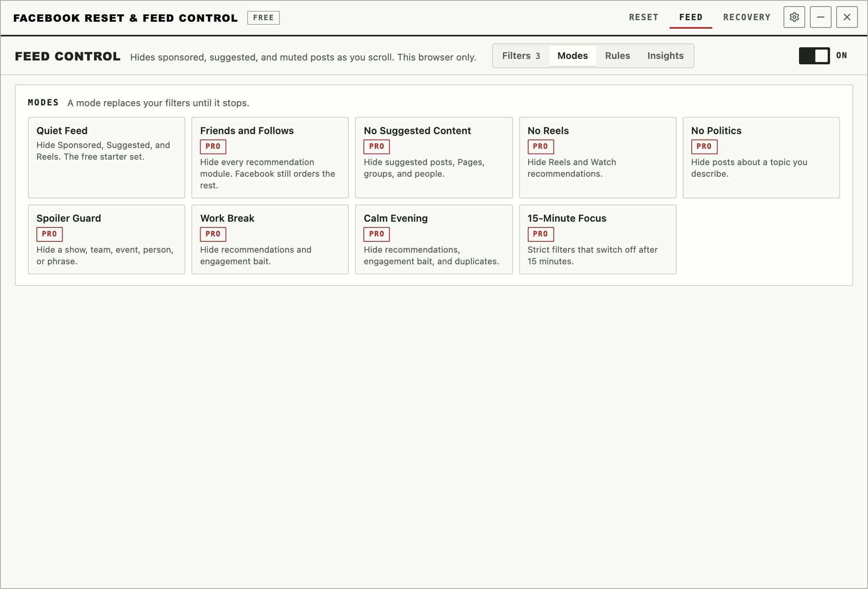The image size is (868, 589).
Task: Select the No Suggested Content mode card
Action: (x=434, y=158)
